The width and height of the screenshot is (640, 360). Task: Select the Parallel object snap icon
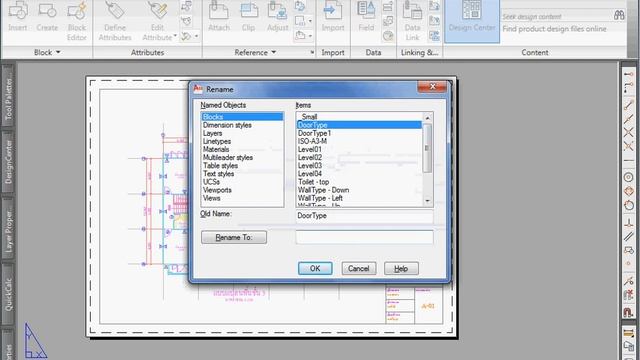pyautogui.click(x=629, y=236)
